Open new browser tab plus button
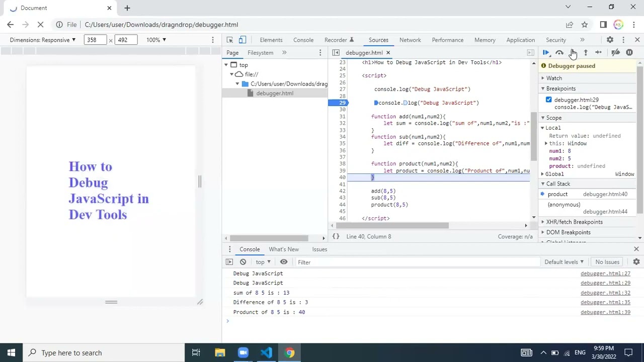Viewport: 644px width, 362px height. click(x=127, y=8)
